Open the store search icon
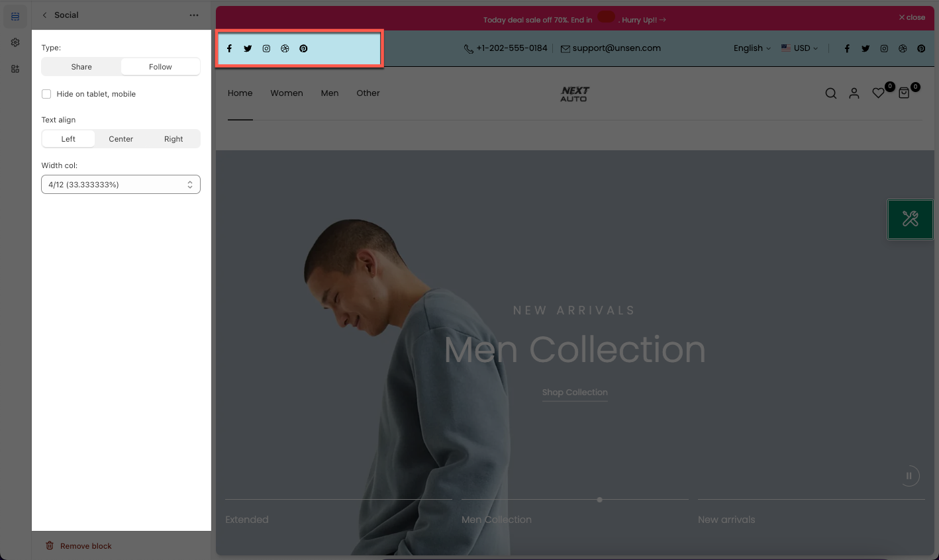This screenshot has height=560, width=939. point(830,93)
